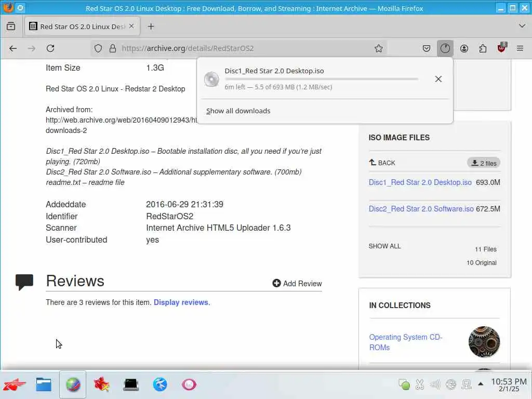Open the Firefox hamburger menu
Screen dimensions: 532x399
pos(520,48)
